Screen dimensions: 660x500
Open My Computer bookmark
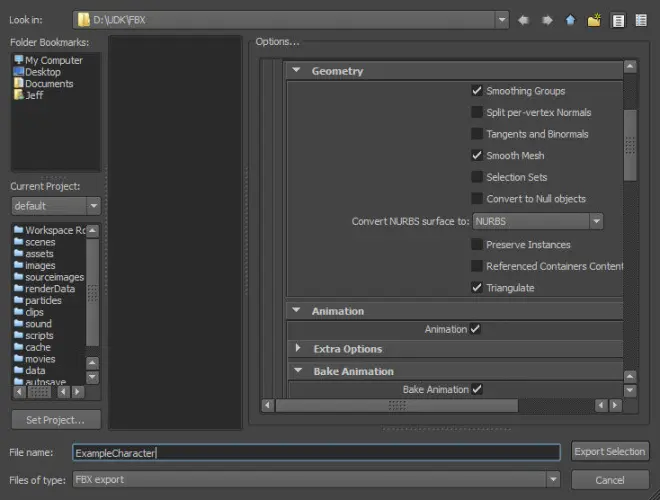tap(48, 60)
